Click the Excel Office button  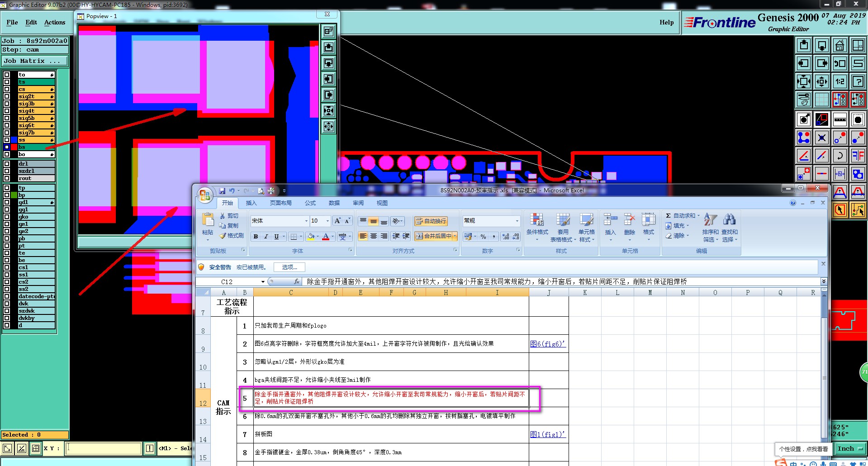[x=205, y=195]
